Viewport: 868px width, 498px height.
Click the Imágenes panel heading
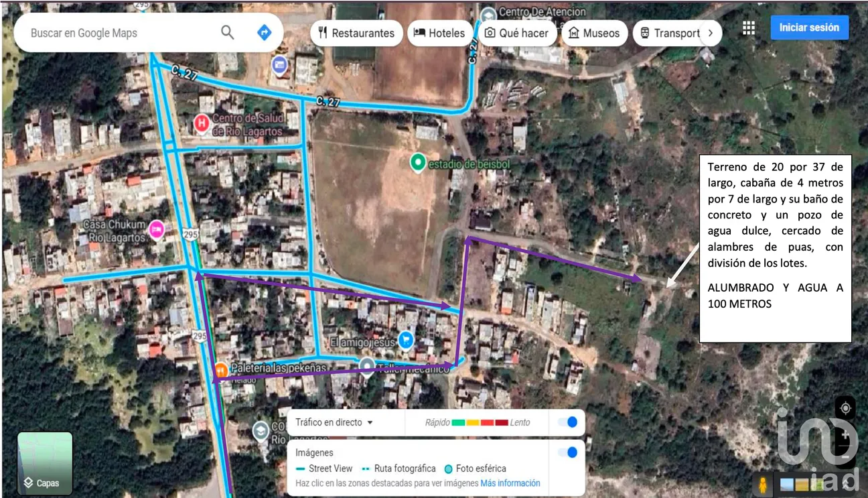point(314,452)
